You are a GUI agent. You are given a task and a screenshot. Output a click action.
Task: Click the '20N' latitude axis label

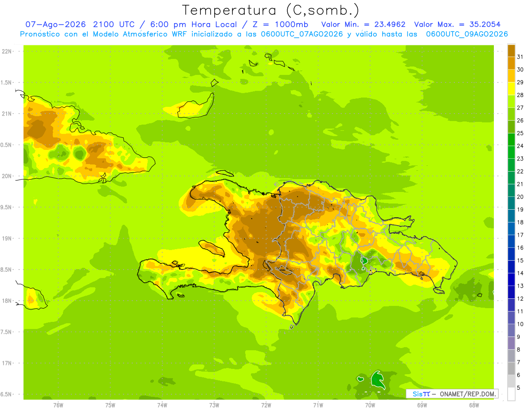pos(8,176)
